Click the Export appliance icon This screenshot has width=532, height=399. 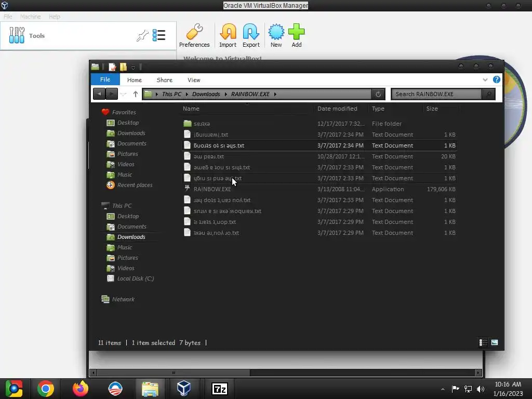tap(251, 35)
